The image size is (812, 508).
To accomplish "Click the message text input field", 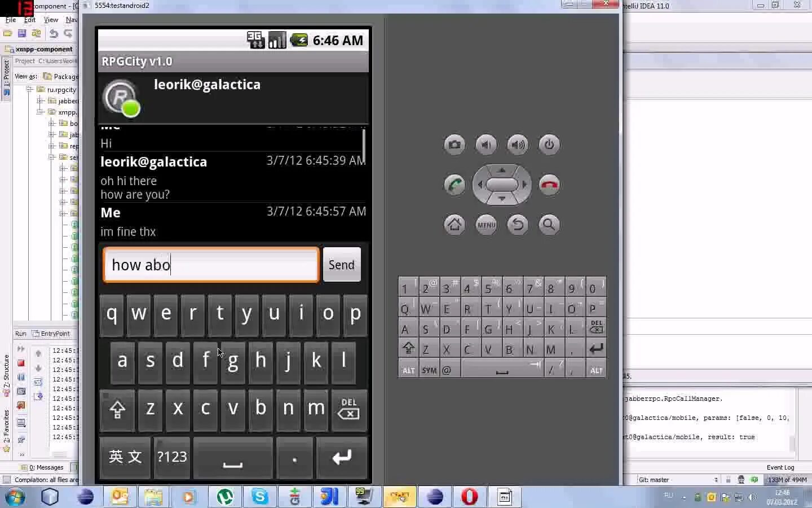I will pos(211,265).
